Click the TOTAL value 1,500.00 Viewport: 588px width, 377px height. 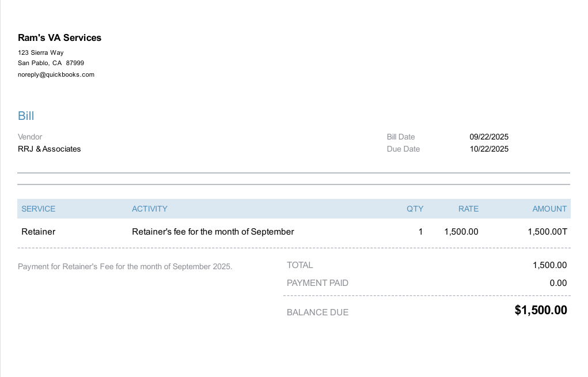[x=549, y=265]
